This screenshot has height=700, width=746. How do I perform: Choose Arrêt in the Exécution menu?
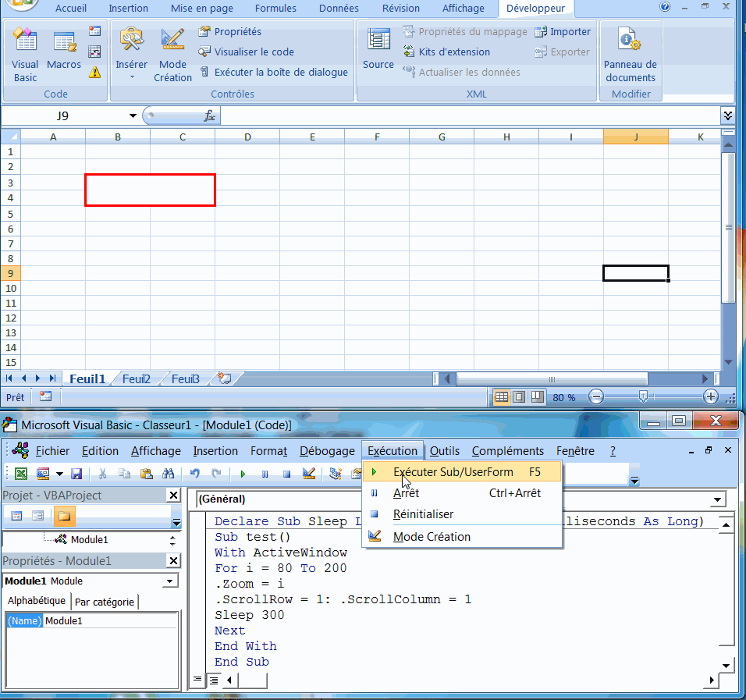click(462, 493)
